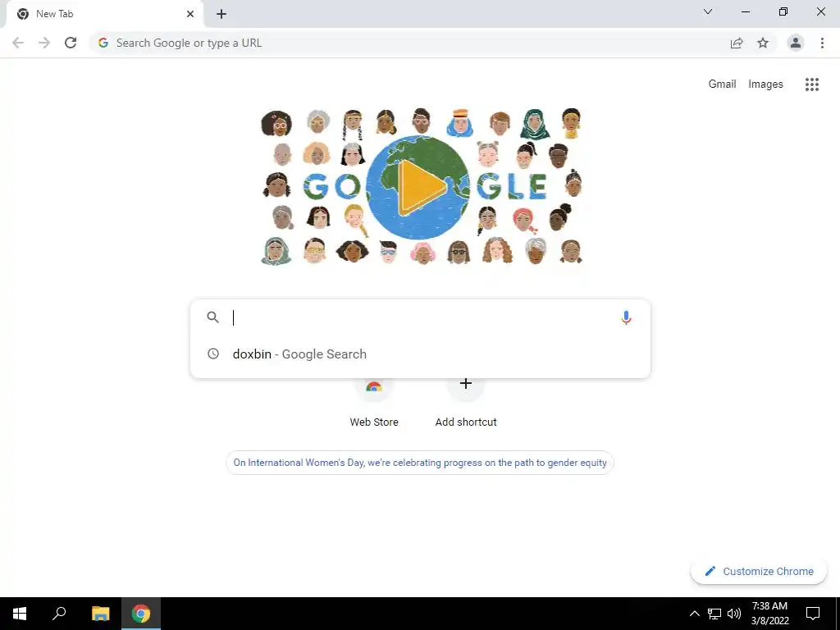Select the doxbin search suggestion
The image size is (840, 630).
coord(420,354)
